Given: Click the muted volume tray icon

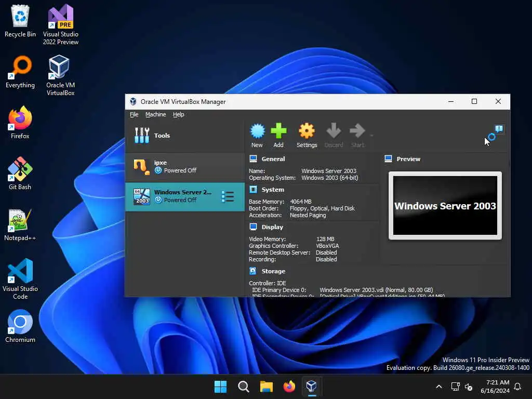Looking at the screenshot, I should 469,387.
